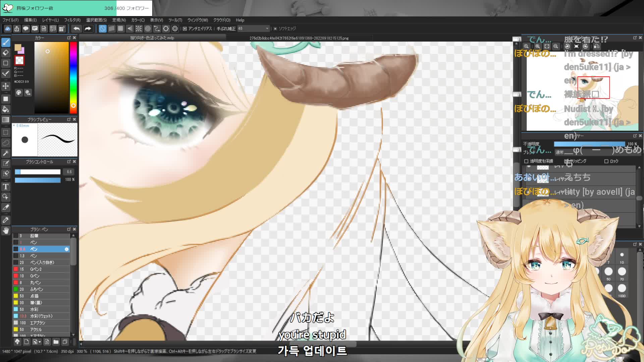Open the Filter (フィルタ) menu

pos(72,20)
